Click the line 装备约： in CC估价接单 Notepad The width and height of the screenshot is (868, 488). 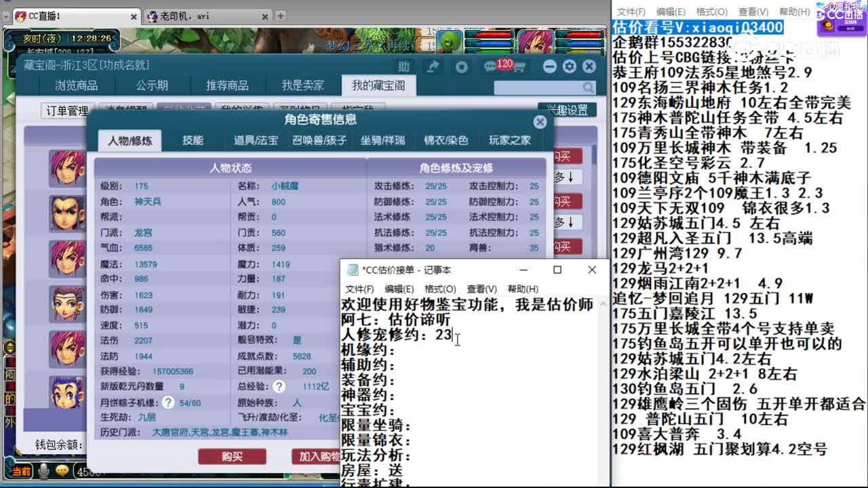[x=368, y=380]
